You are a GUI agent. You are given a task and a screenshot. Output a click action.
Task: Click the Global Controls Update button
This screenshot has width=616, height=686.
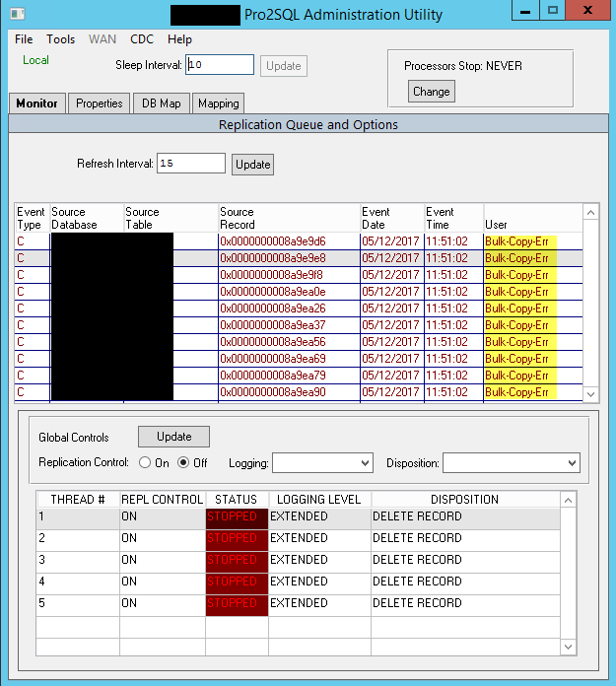click(173, 437)
